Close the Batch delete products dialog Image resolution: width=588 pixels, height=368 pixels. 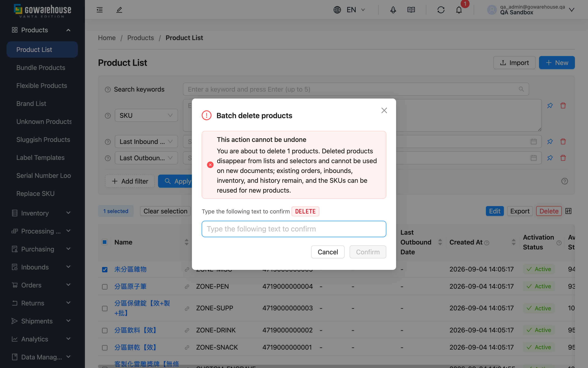[384, 110]
